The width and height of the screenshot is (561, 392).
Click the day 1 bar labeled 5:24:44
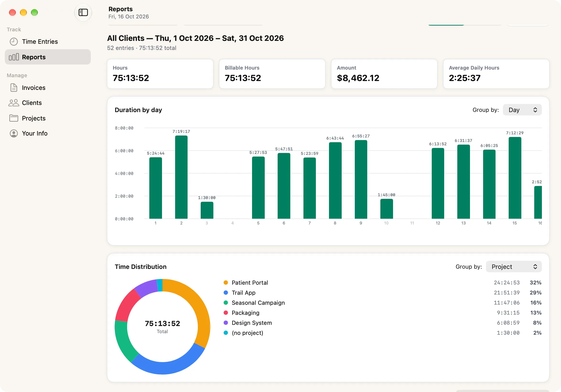click(x=156, y=188)
